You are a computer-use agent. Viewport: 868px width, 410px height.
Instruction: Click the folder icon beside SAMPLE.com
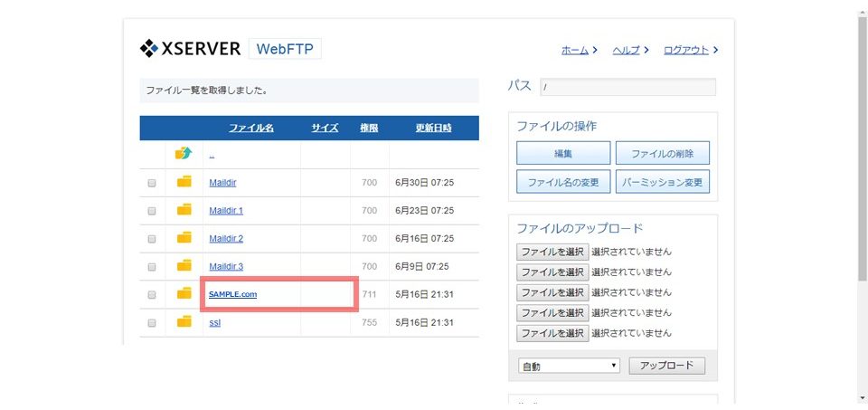tap(184, 293)
